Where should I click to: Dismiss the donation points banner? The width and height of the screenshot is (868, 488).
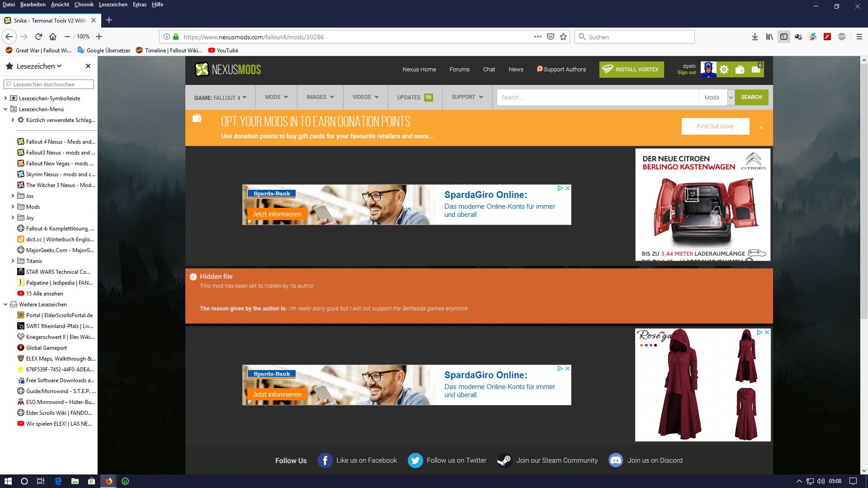pyautogui.click(x=761, y=128)
